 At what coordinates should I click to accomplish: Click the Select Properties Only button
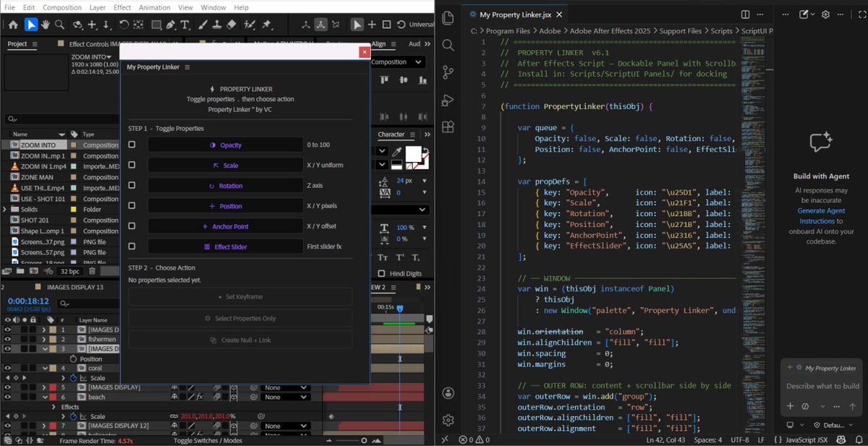[240, 318]
